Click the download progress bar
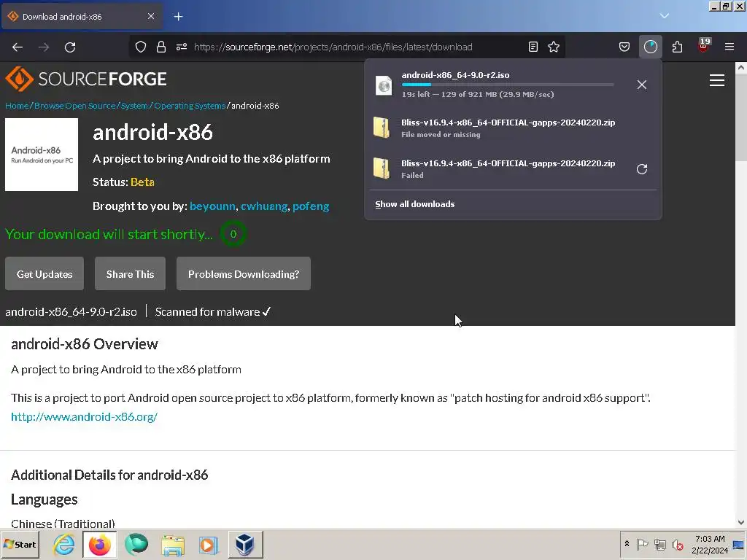This screenshot has height=560, width=747. [508, 85]
